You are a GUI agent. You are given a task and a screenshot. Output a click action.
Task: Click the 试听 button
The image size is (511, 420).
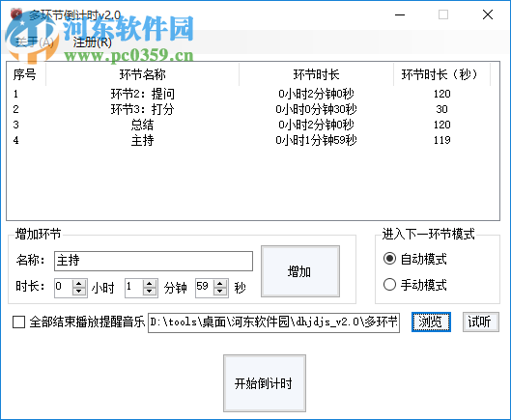pos(481,322)
